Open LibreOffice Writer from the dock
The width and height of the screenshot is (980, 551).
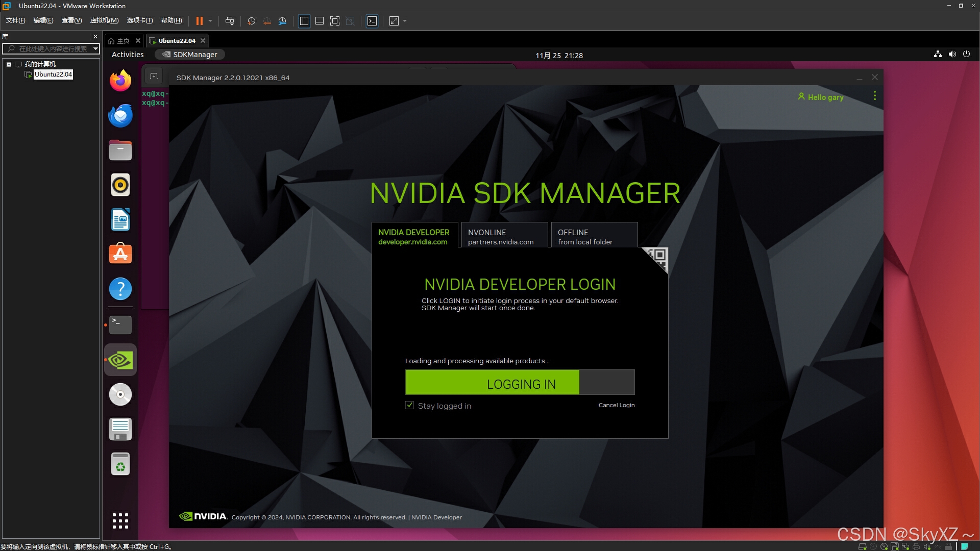[x=120, y=219]
